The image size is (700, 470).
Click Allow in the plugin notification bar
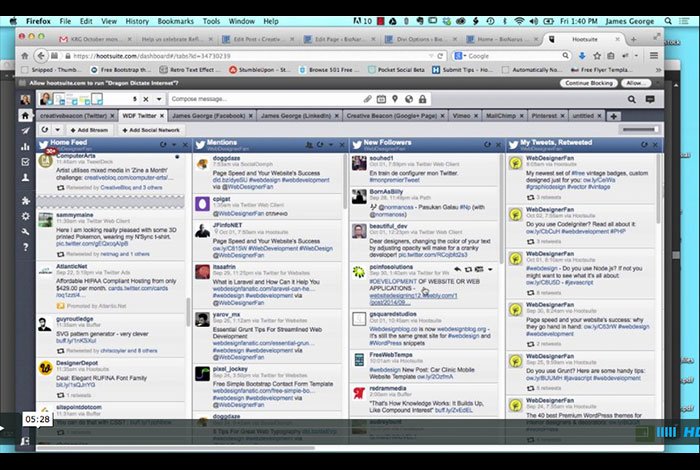click(x=636, y=83)
